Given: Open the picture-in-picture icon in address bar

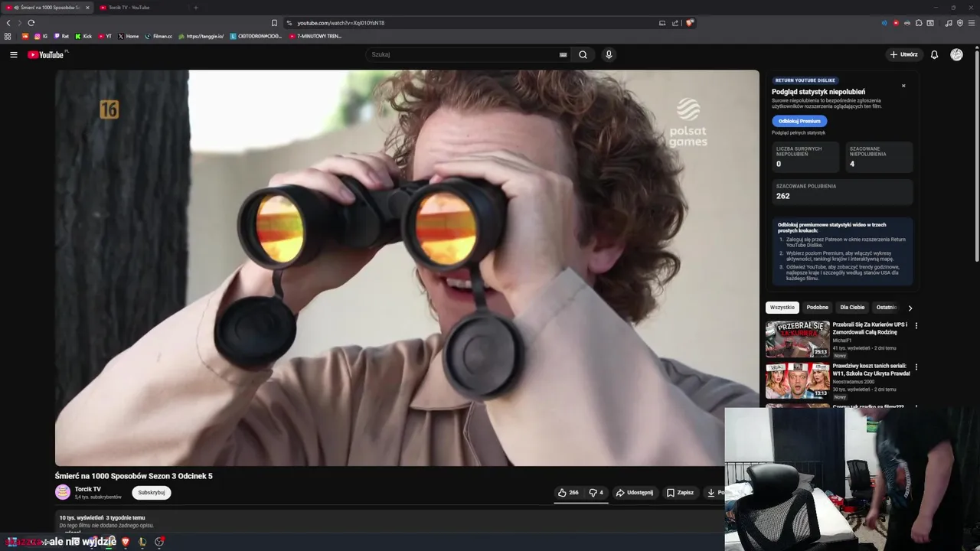Looking at the screenshot, I should coord(662,23).
